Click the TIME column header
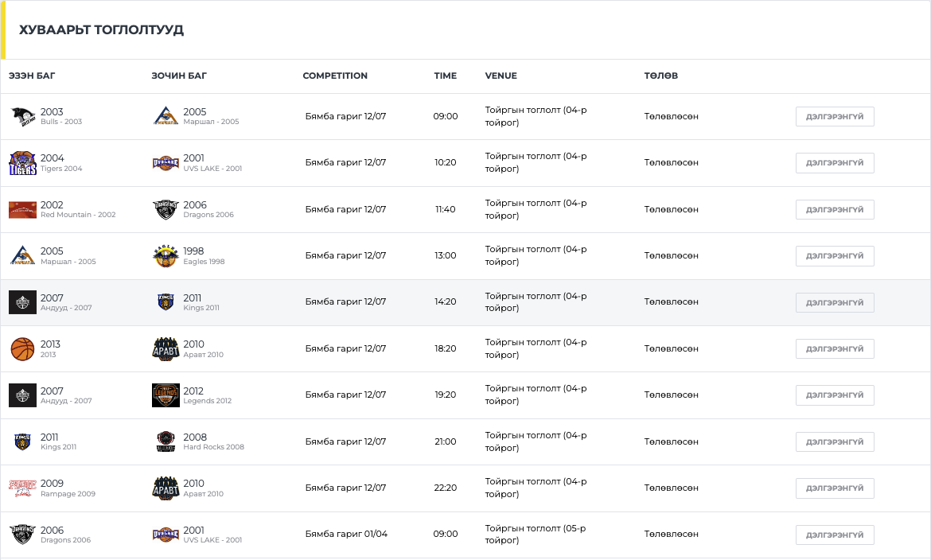The height and width of the screenshot is (560, 931). [x=445, y=76]
